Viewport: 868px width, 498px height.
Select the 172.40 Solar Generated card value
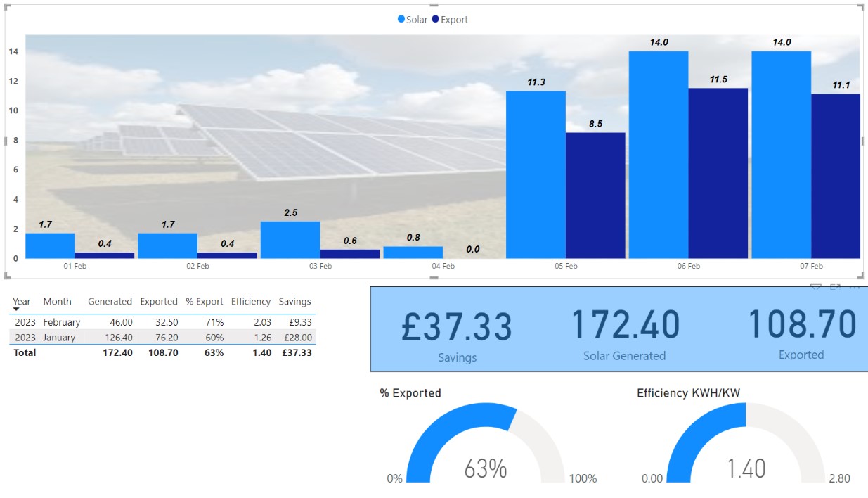click(625, 325)
